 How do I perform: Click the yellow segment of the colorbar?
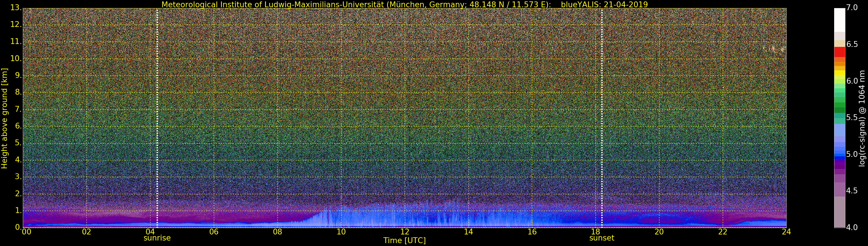[x=839, y=73]
